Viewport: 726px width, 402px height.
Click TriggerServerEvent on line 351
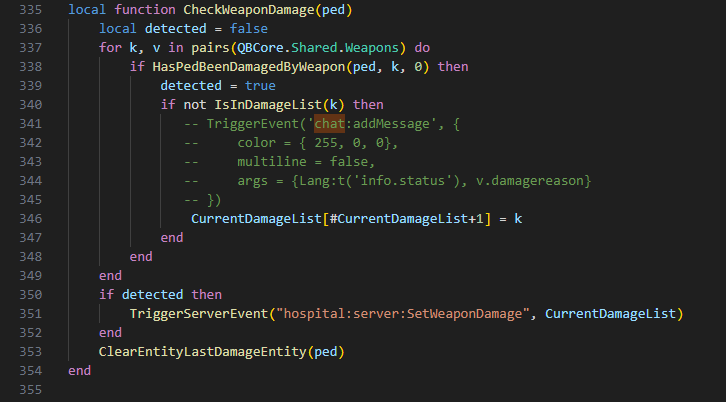[x=199, y=314]
